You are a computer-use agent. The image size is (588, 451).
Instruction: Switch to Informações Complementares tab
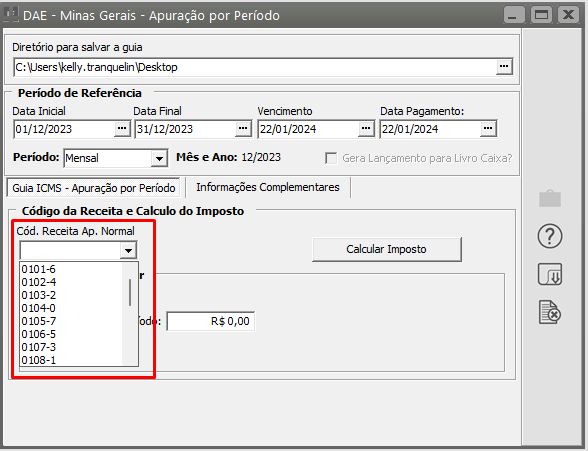pos(268,187)
